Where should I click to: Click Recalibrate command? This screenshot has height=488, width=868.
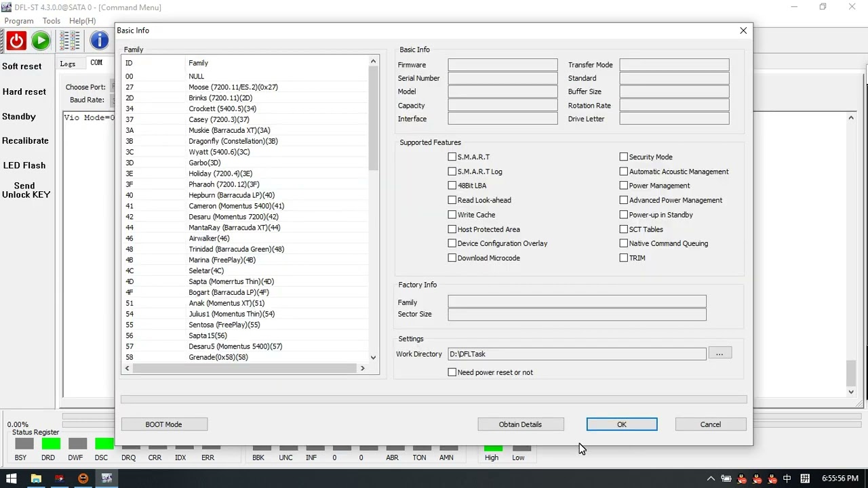pyautogui.click(x=25, y=141)
